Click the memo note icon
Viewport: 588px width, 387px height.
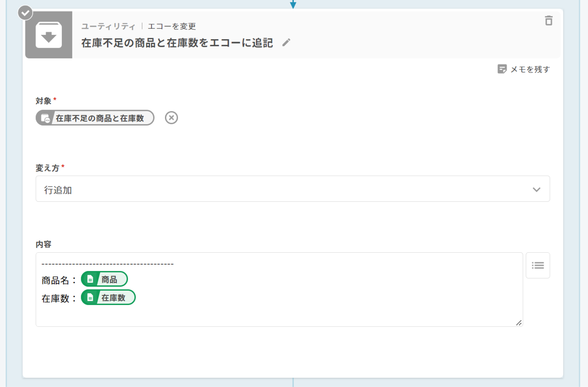pyautogui.click(x=502, y=69)
